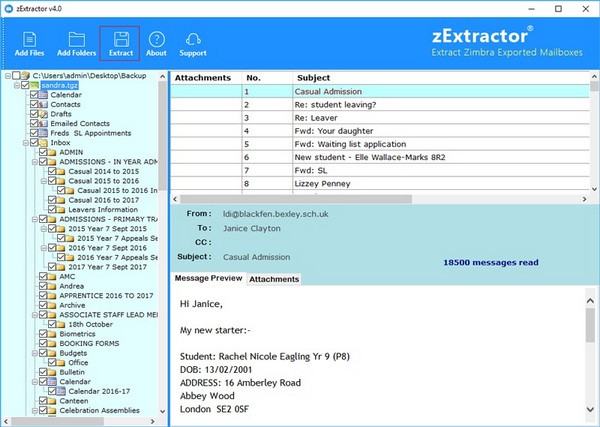
Task: Click the Canteen folder icon
Action: (52, 401)
